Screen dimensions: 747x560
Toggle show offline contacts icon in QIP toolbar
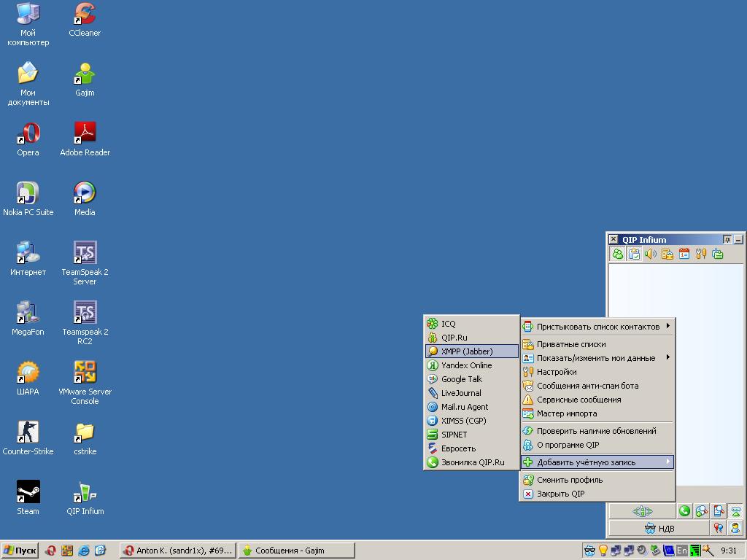(x=617, y=254)
